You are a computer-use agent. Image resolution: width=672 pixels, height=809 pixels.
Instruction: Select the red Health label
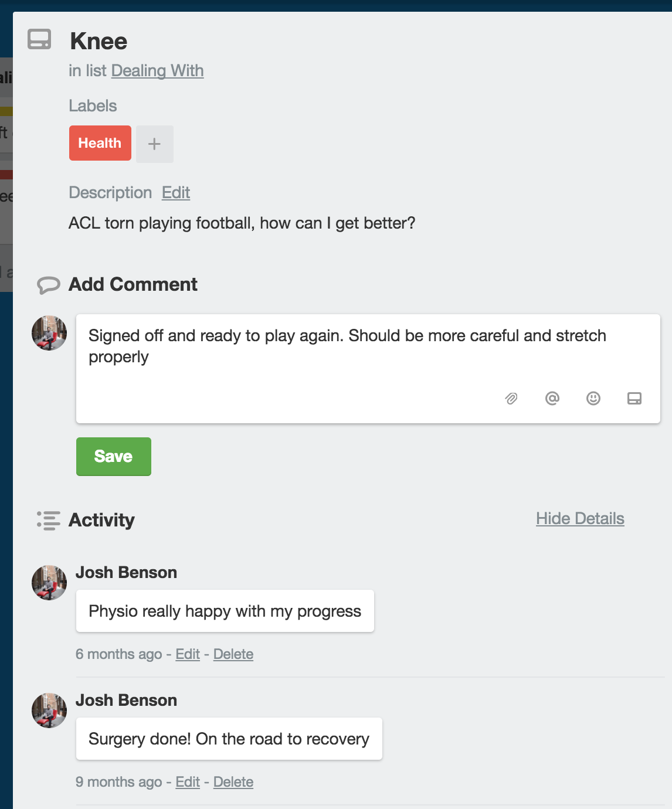point(100,143)
